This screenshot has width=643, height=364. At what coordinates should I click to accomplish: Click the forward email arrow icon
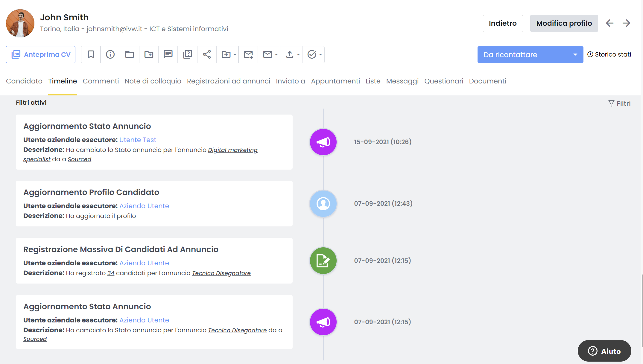click(x=248, y=54)
